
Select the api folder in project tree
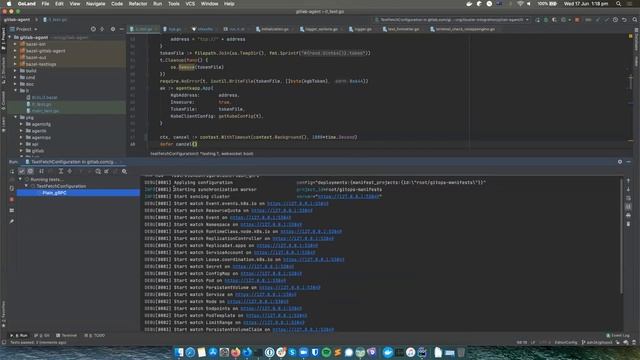32,144
